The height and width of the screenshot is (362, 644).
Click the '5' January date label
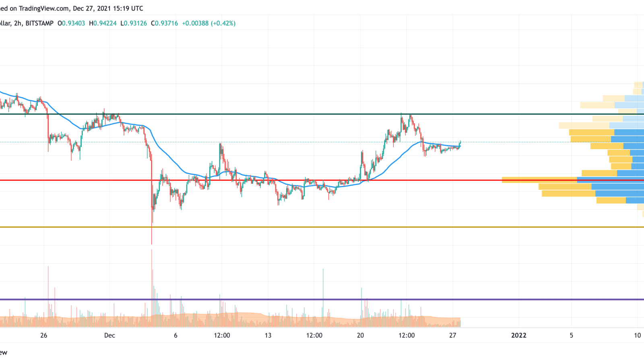(571, 335)
